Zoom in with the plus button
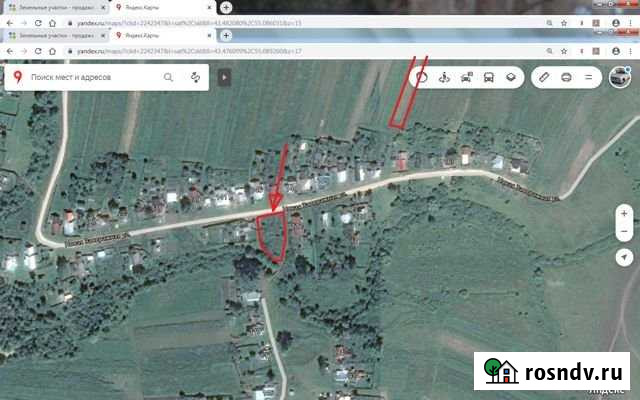Viewport: 640px width, 400px height. 623,213
